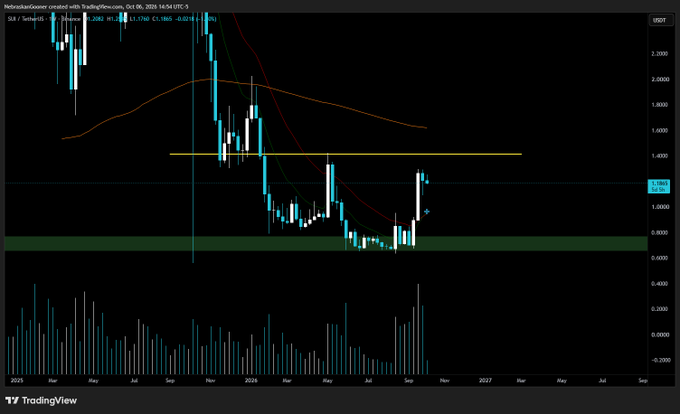Click the 1.0000 price axis label

click(660, 207)
